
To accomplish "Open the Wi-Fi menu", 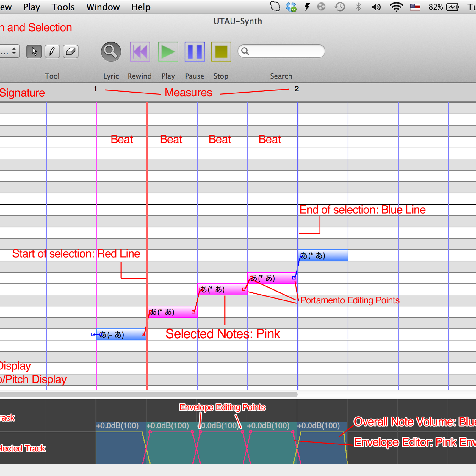I will pos(396,7).
